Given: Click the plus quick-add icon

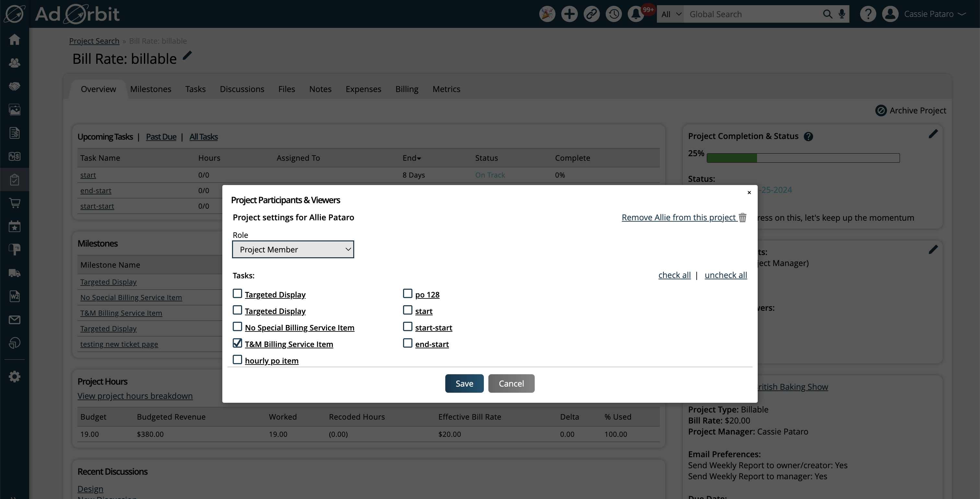Looking at the screenshot, I should (x=569, y=15).
